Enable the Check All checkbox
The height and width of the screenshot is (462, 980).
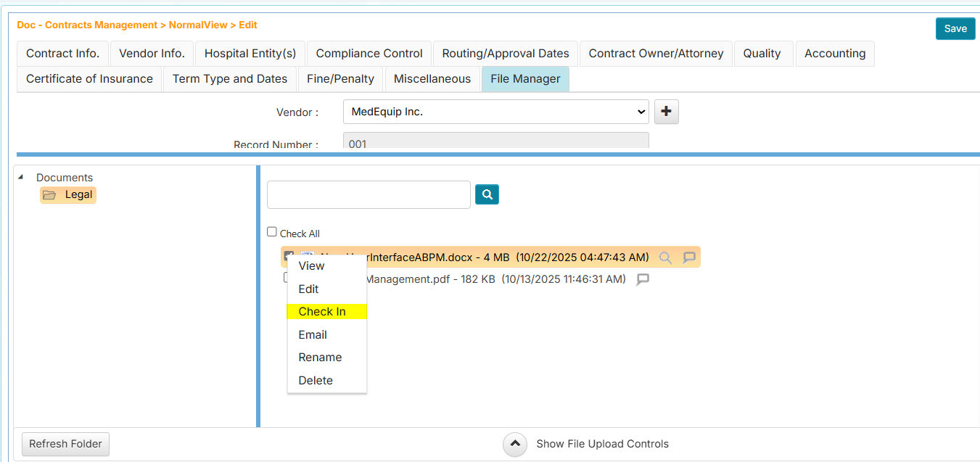[272, 231]
